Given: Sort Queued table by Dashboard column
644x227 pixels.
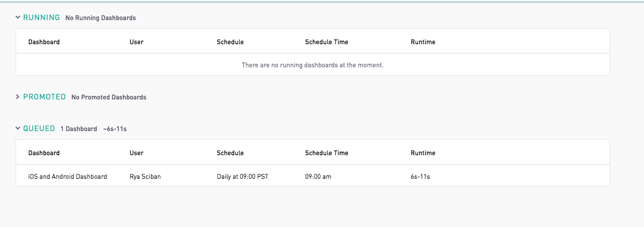Looking at the screenshot, I should tap(44, 153).
